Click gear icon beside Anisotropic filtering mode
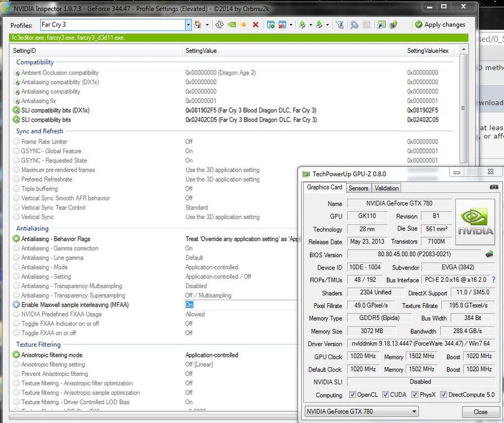 tap(16, 355)
